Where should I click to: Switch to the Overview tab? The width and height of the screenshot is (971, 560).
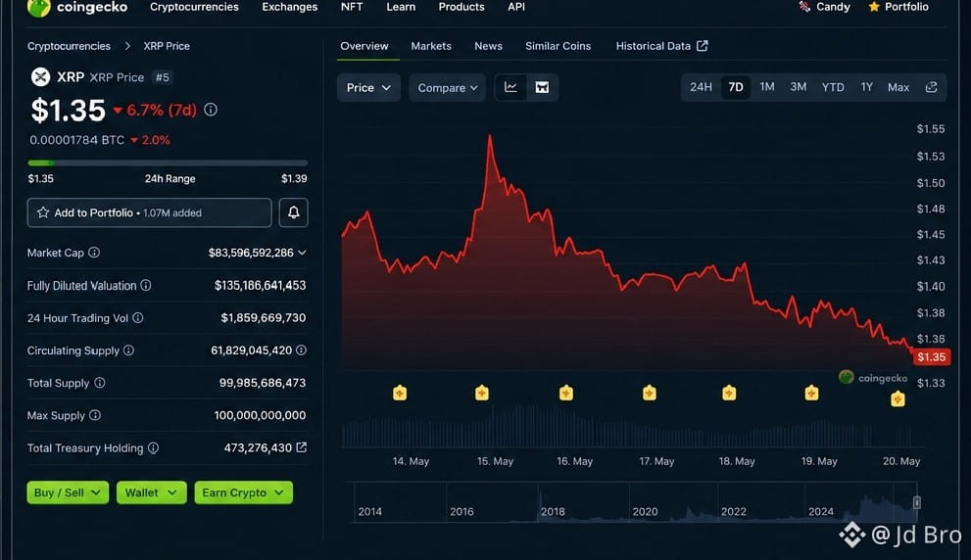364,46
